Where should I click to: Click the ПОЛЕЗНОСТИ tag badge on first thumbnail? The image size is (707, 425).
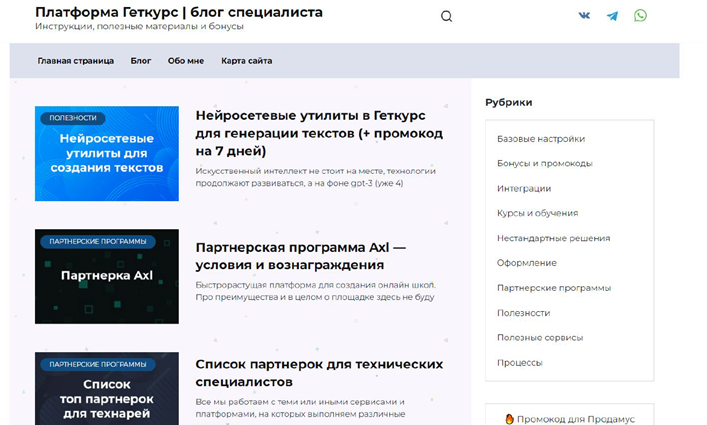coord(73,118)
